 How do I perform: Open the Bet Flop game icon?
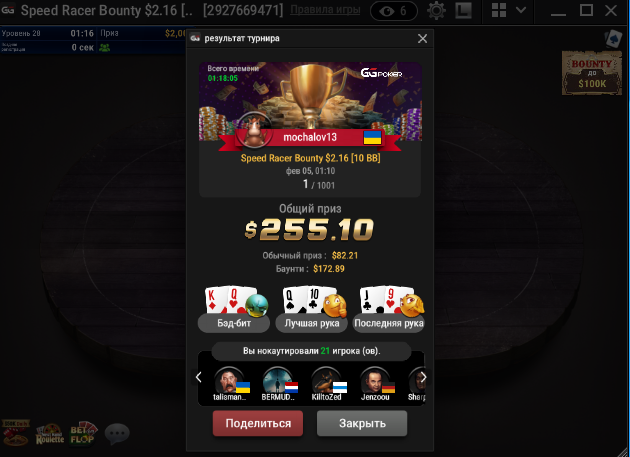tap(83, 433)
